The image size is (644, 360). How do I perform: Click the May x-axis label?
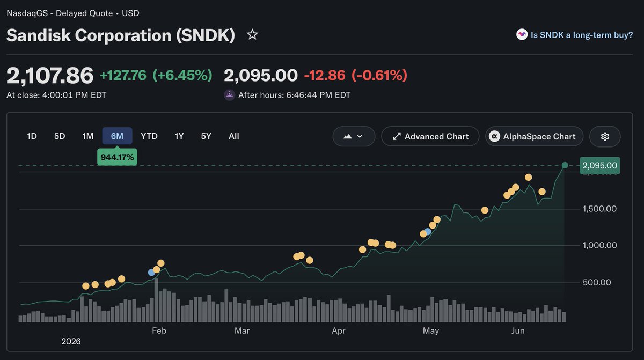431,330
